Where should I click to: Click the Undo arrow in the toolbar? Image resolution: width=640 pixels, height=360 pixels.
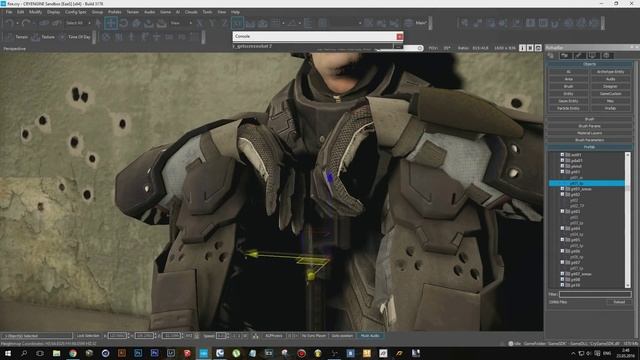10,23
